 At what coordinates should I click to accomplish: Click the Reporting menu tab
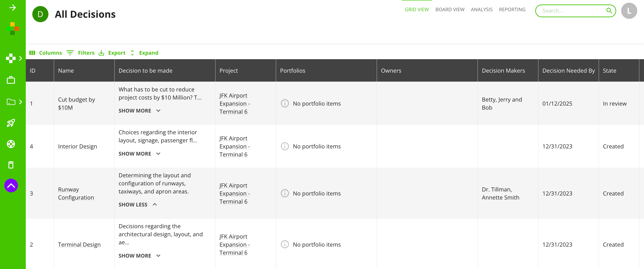[512, 9]
